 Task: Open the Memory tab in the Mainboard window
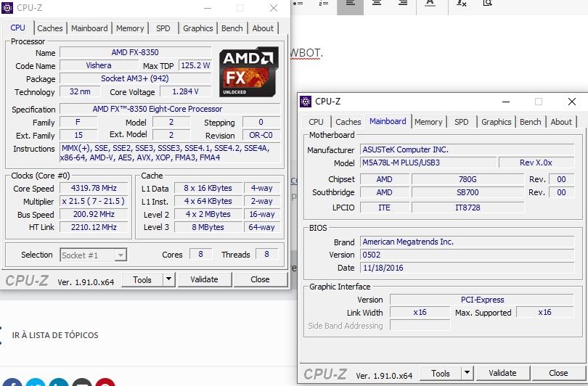[x=428, y=122]
